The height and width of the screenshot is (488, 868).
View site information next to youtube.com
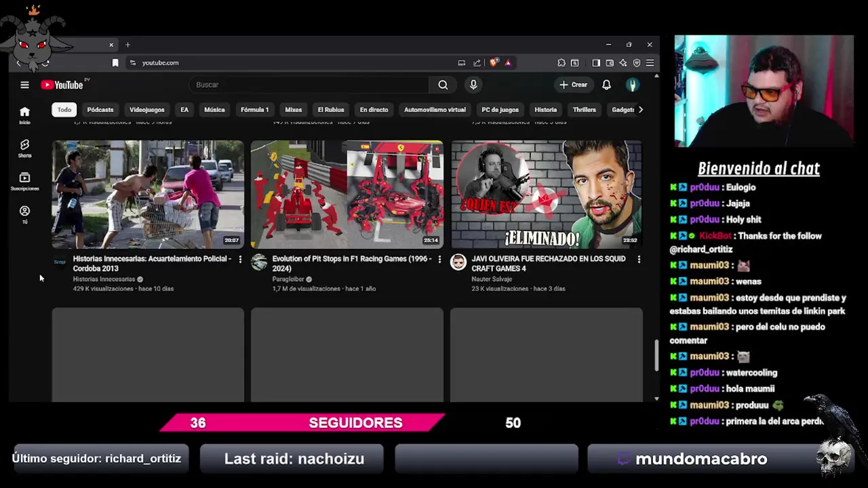132,62
